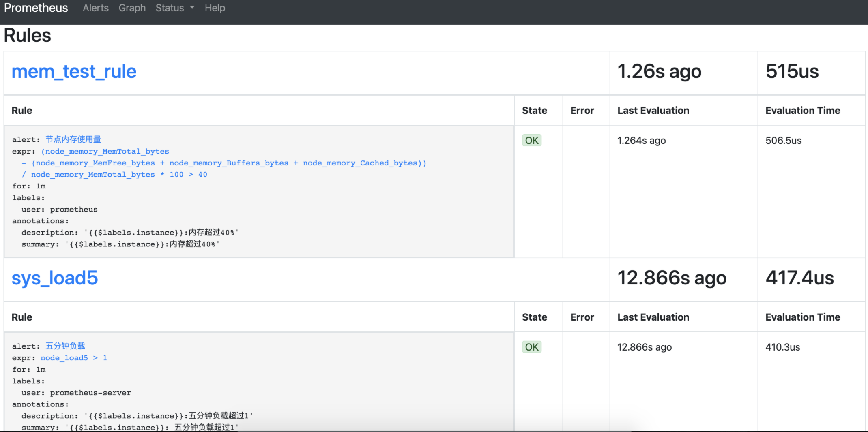Click the Prometheus brand link
The width and height of the screenshot is (868, 432).
[36, 8]
